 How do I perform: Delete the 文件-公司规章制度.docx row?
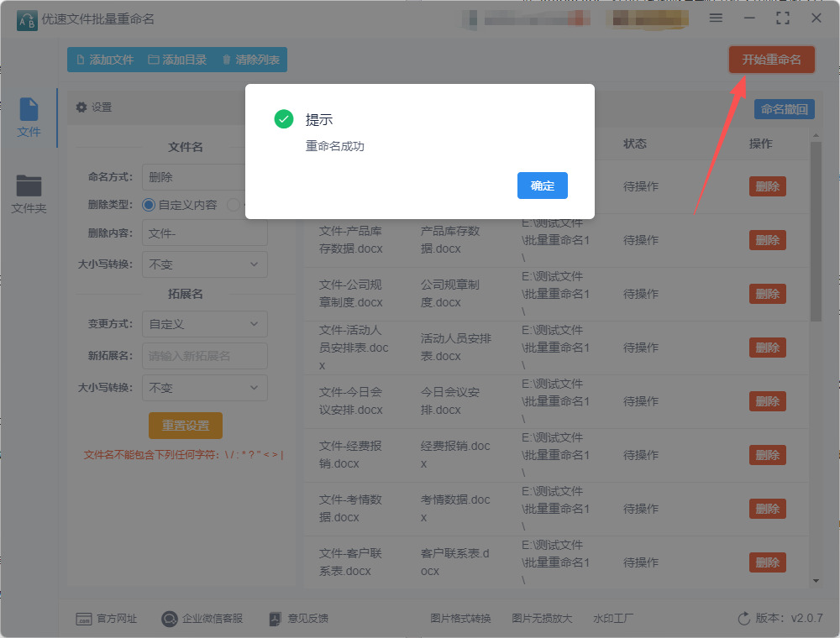(767, 294)
